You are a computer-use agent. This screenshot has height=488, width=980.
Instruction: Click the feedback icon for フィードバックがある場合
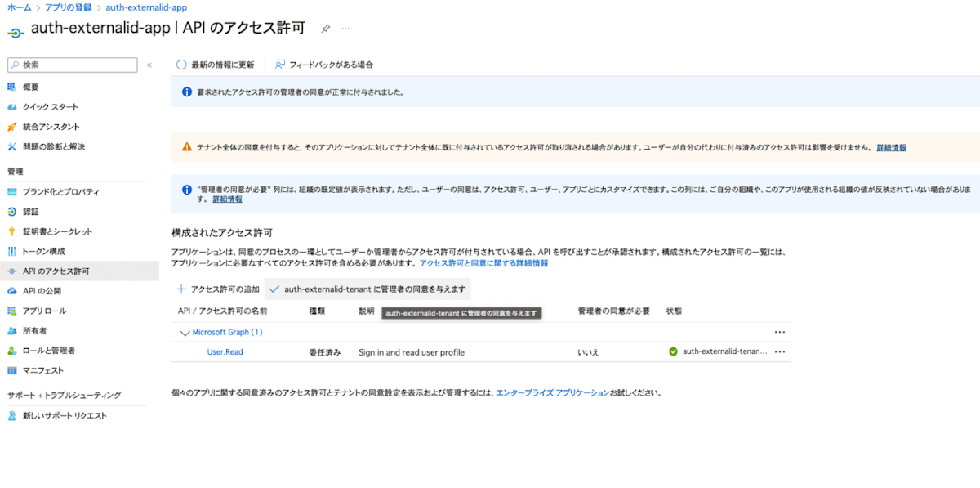click(280, 65)
